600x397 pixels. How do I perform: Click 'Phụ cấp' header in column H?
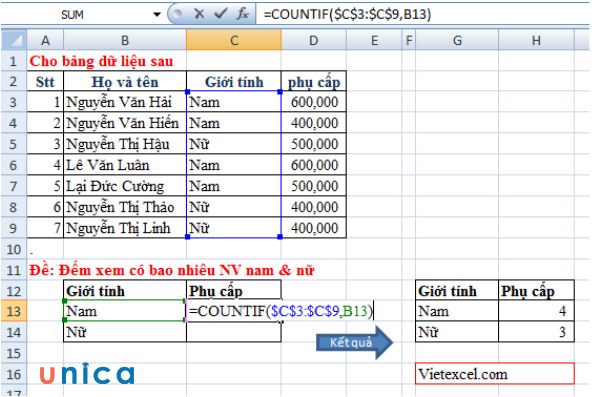pos(536,291)
